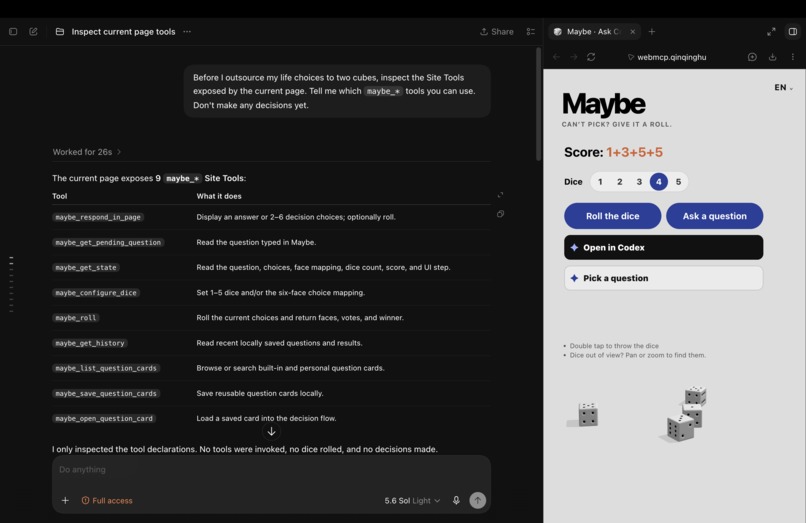This screenshot has width=806, height=523.
Task: Click the maybe_save_question_cards tool name
Action: (x=106, y=393)
